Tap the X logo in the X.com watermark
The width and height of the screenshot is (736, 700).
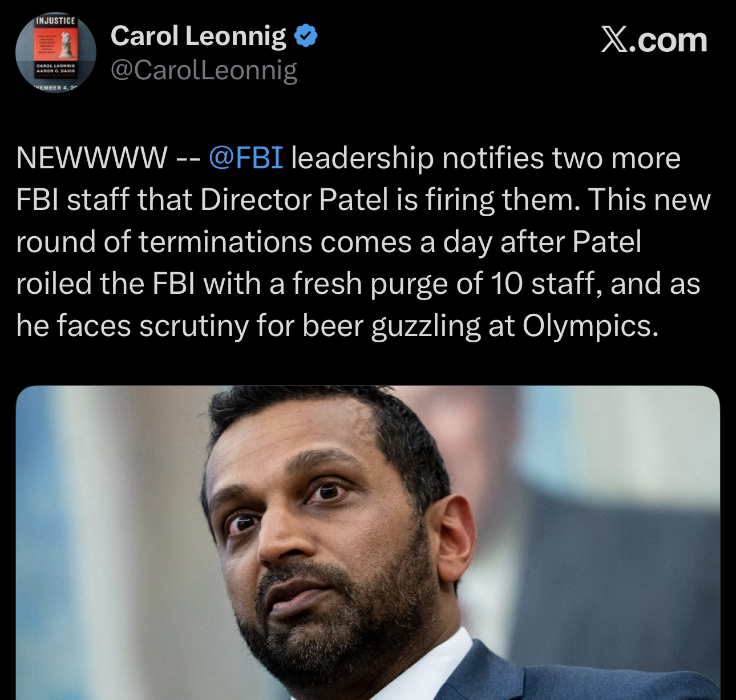[x=614, y=41]
